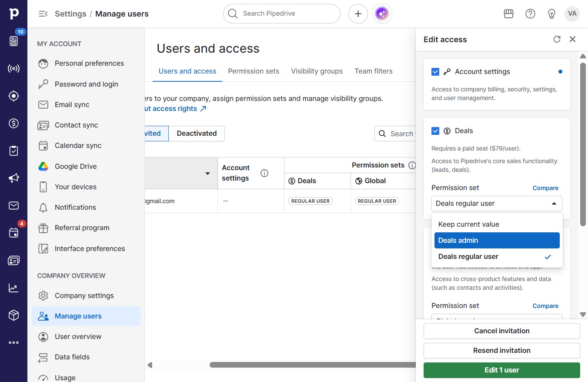Open Personal preferences settings
This screenshot has width=588, height=382.
pos(86,64)
